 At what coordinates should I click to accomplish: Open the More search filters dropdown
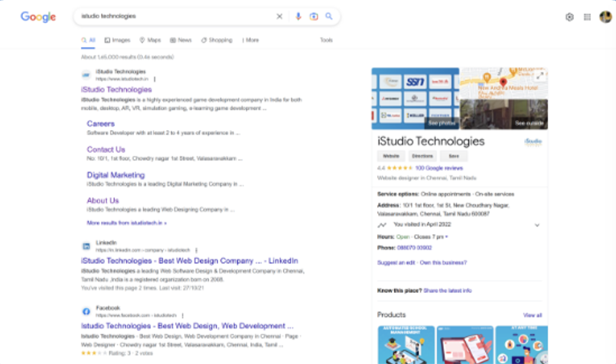coord(250,40)
